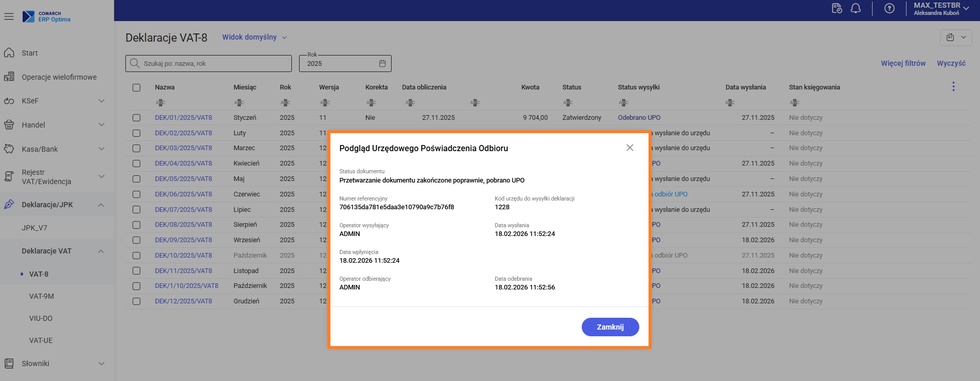Click the export icon above the table
Image resolution: width=980 pixels, height=381 pixels.
[950, 38]
